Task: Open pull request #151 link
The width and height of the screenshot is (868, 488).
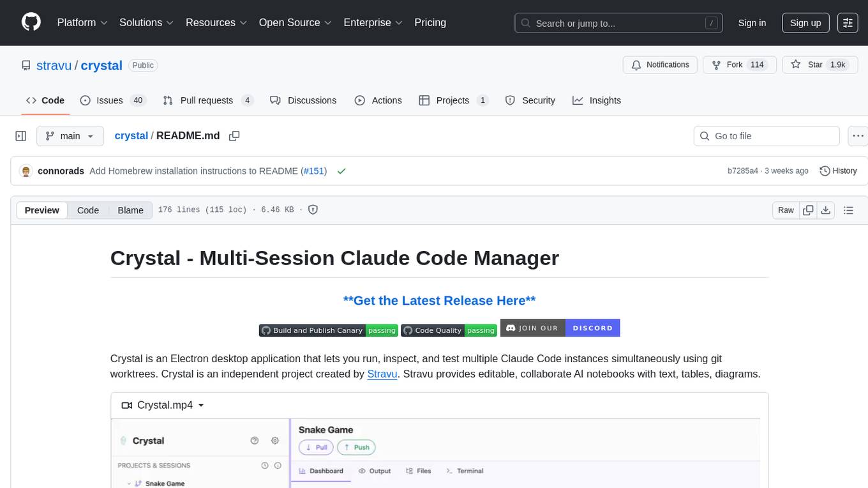Action: [x=313, y=171]
